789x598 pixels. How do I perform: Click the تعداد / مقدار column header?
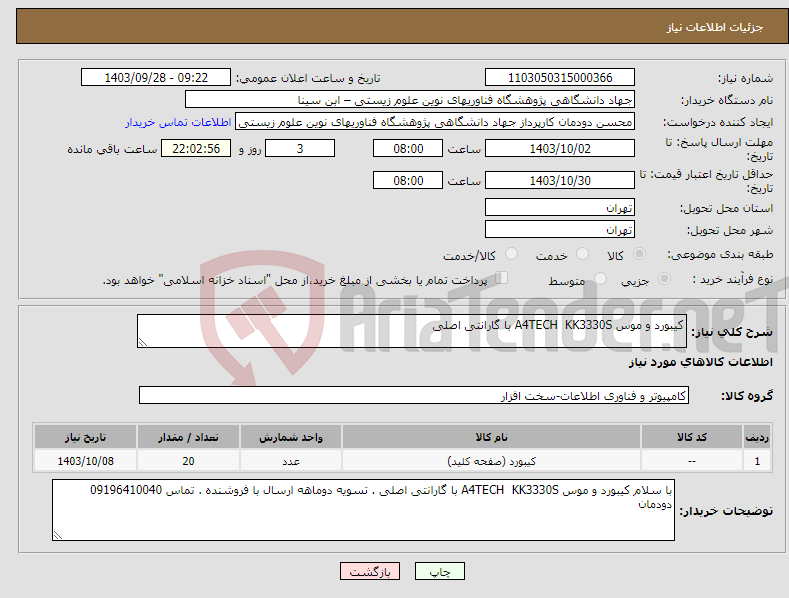pyautogui.click(x=188, y=437)
